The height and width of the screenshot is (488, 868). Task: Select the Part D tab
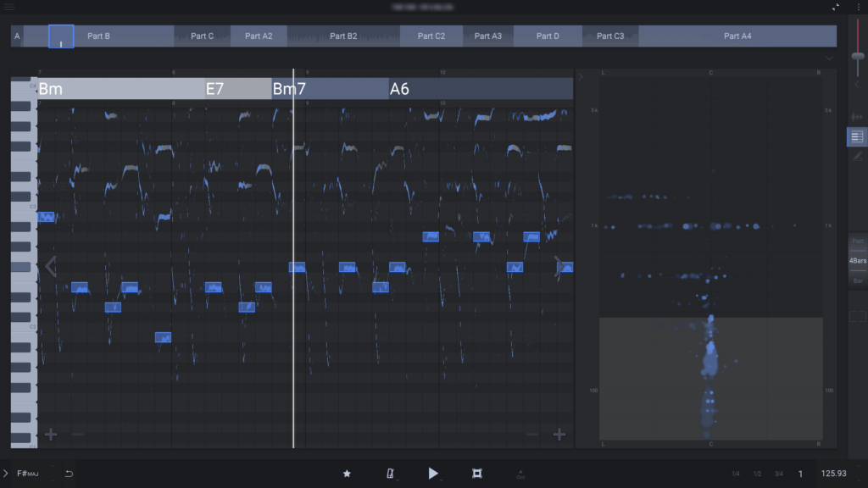[x=548, y=36]
